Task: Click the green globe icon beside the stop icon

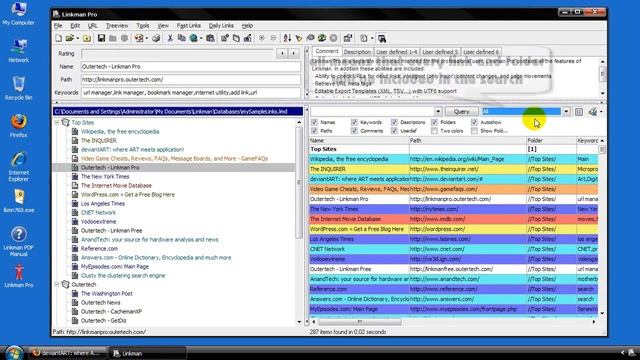Action: pyautogui.click(x=322, y=38)
